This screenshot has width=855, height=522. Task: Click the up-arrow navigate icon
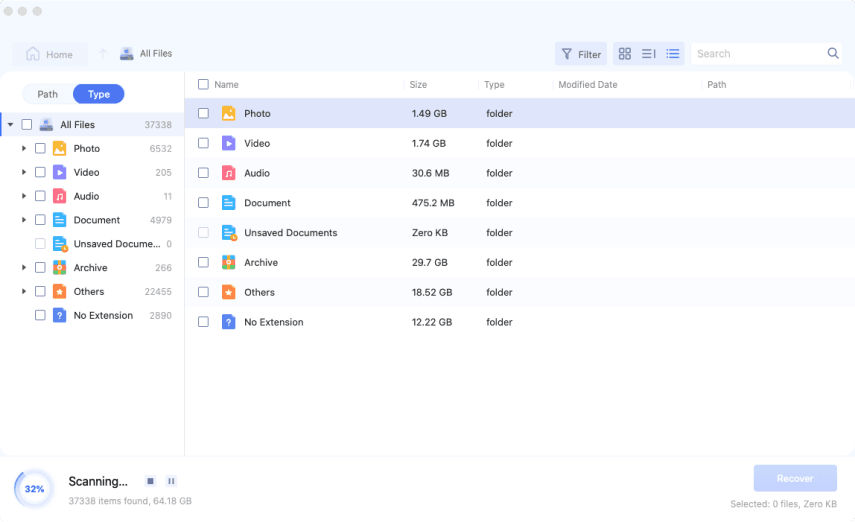click(102, 54)
